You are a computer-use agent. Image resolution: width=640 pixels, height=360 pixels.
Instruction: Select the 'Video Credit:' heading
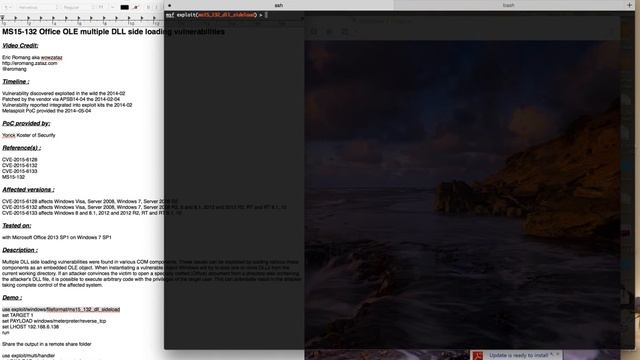tap(20, 45)
